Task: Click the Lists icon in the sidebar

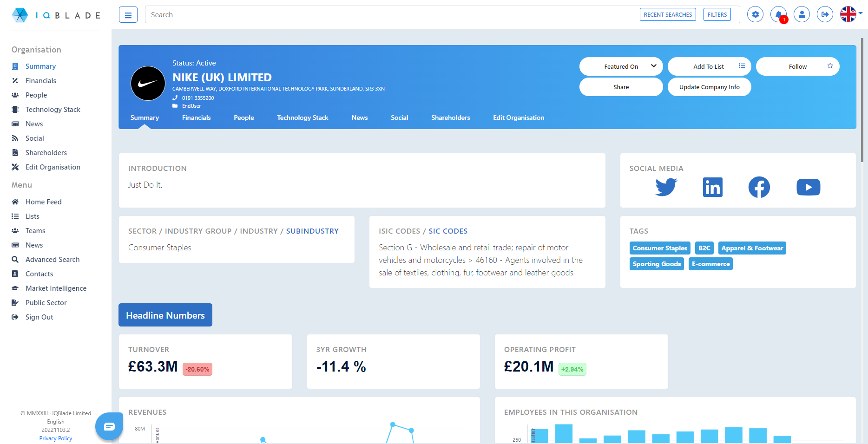Action: pyautogui.click(x=15, y=216)
